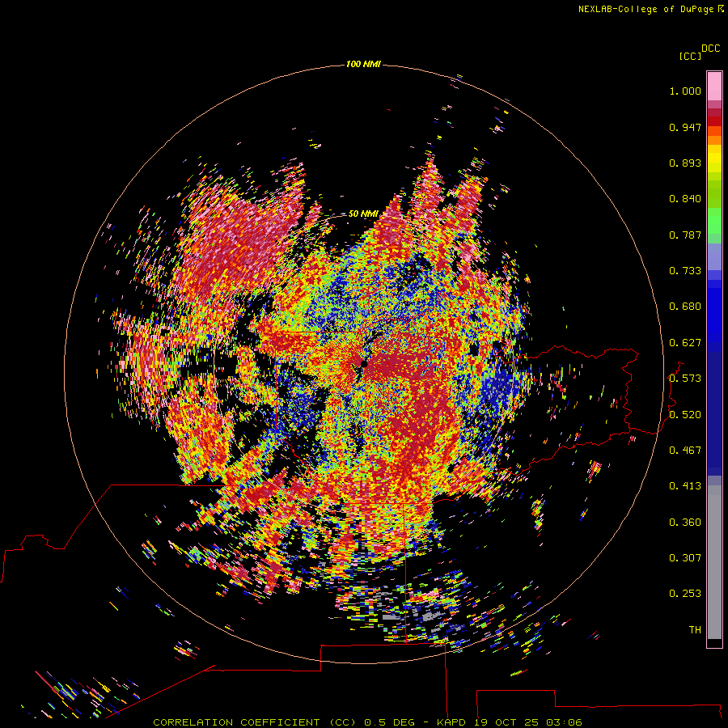Select the 0.360 legend value

tap(685, 523)
